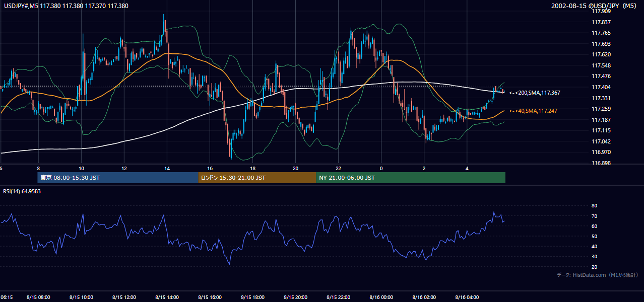The height and width of the screenshot is (302, 644).
Task: Click the 8/16 02:00 time axis label
Action: tap(424, 297)
